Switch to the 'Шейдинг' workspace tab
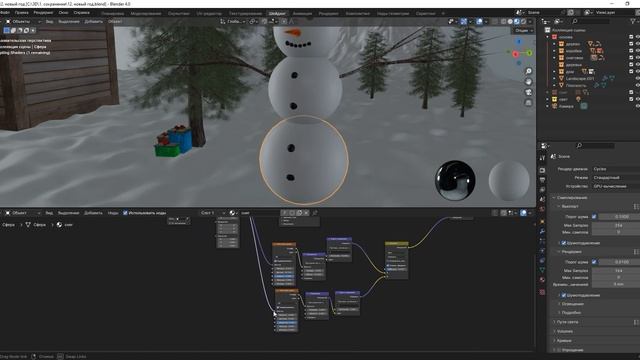The height and width of the screenshot is (360, 640). pos(277,13)
